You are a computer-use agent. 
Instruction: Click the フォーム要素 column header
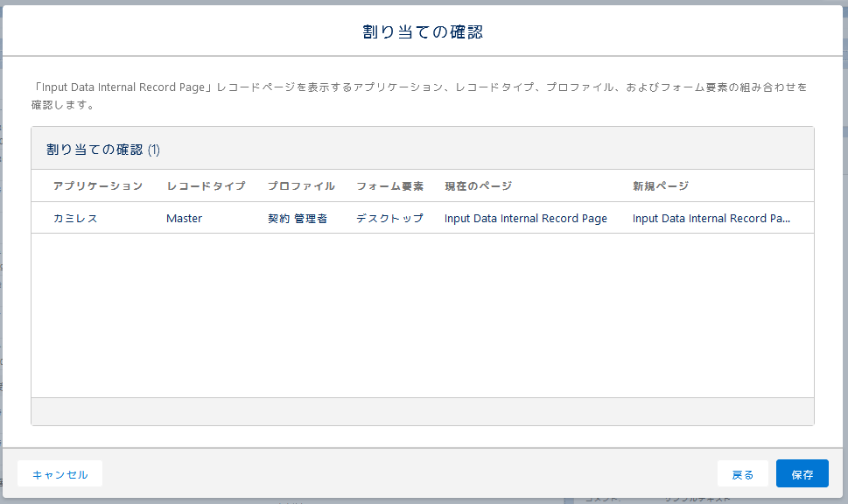(x=389, y=186)
